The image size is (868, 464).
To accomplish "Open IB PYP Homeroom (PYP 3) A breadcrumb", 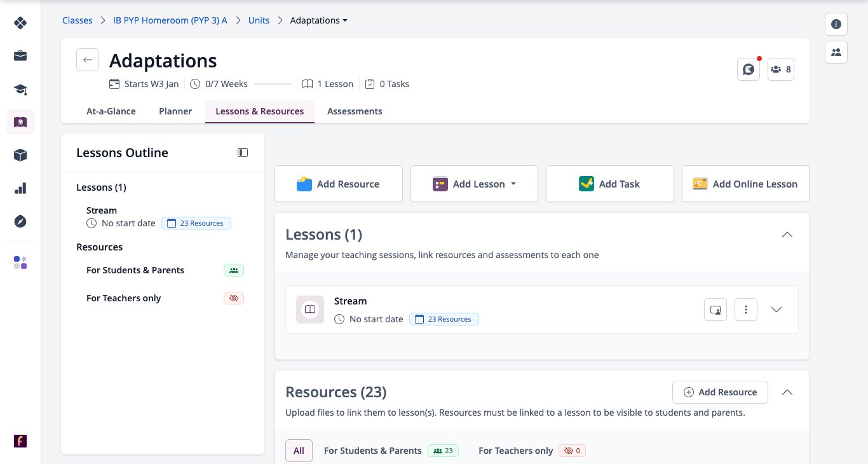I will click(170, 20).
